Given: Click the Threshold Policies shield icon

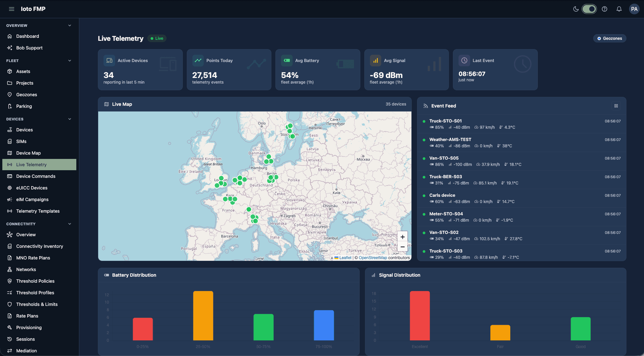Looking at the screenshot, I should pos(10,281).
